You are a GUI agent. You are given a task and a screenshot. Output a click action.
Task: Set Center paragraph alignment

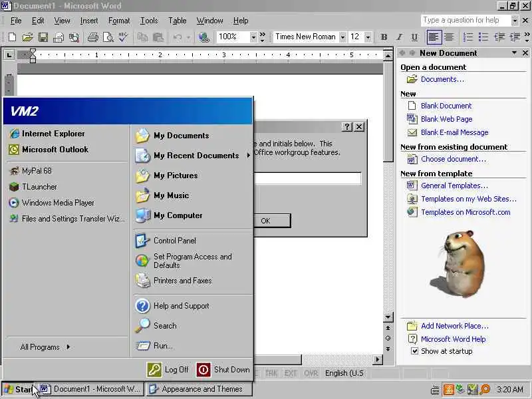450,37
